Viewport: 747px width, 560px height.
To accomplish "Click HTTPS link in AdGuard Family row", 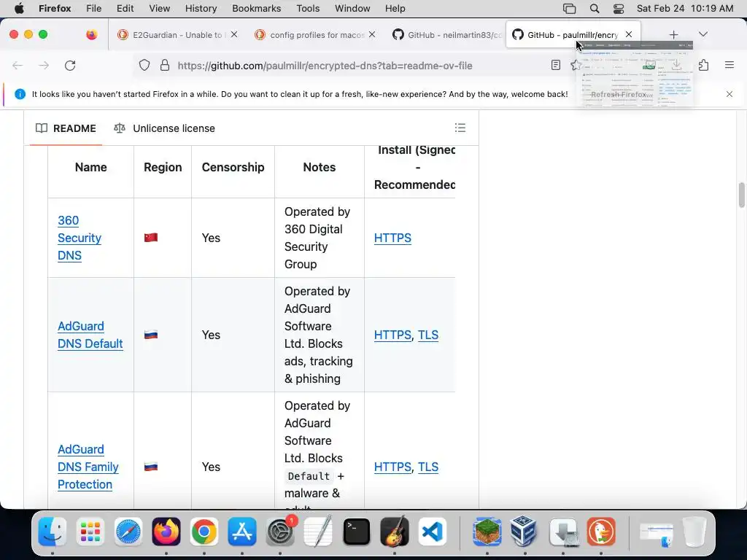I will tap(392, 467).
